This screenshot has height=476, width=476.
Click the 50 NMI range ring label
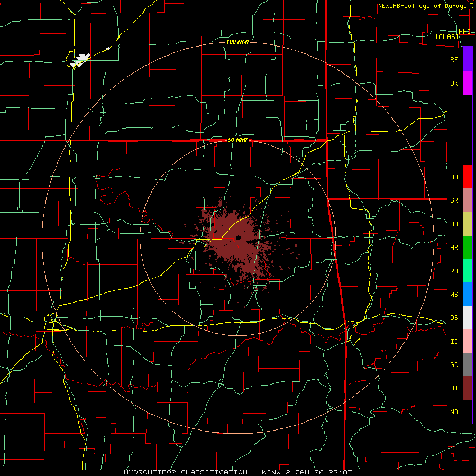tap(237, 140)
